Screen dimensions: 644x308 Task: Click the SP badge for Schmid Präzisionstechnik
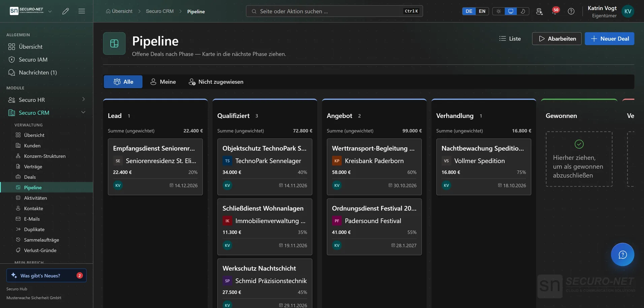[x=227, y=281]
